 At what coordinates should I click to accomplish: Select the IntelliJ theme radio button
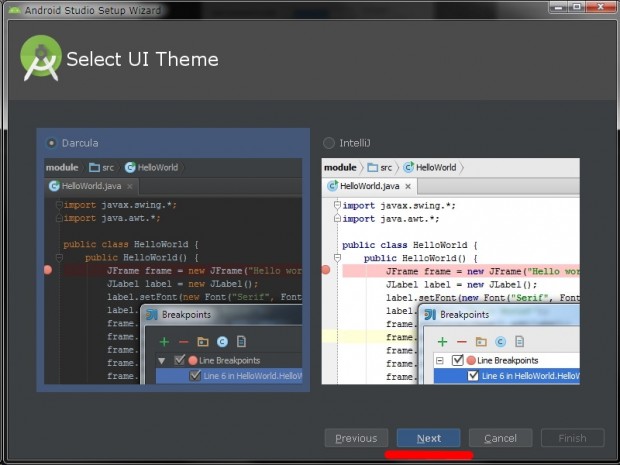click(329, 143)
